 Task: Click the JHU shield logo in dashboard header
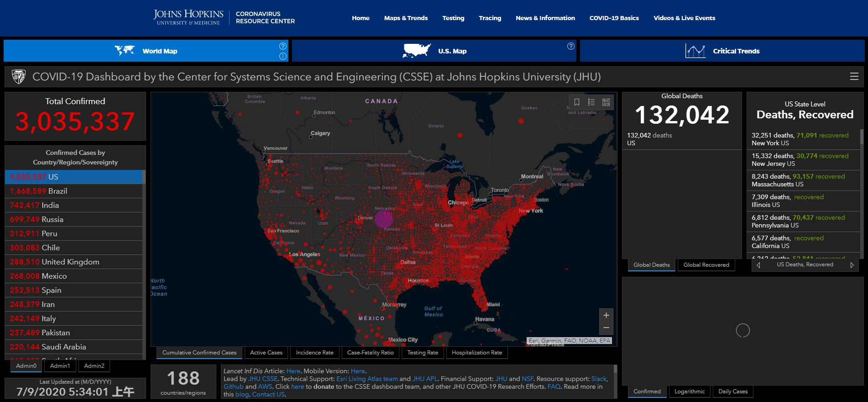coord(18,77)
